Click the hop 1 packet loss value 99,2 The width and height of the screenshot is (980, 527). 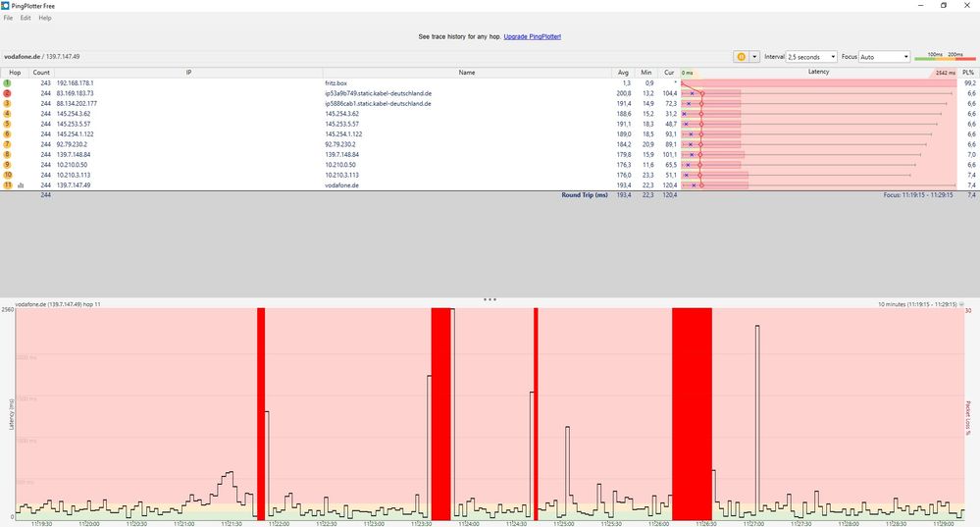pyautogui.click(x=969, y=82)
